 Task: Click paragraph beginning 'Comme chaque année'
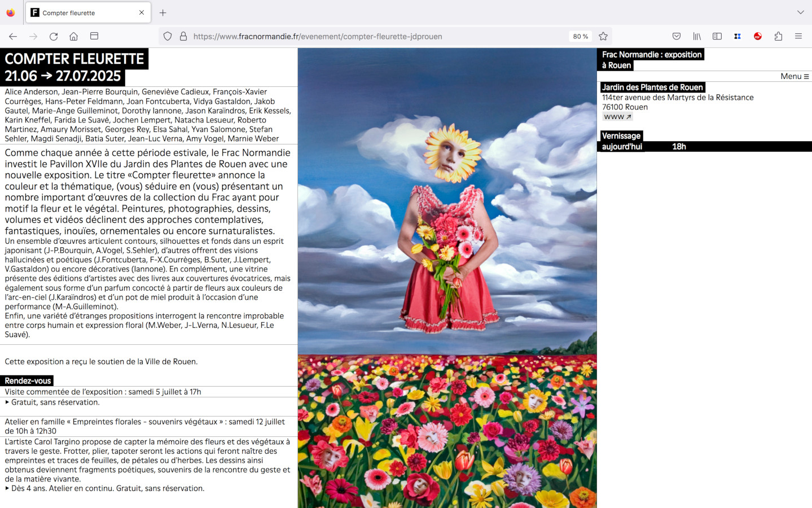[148, 192]
